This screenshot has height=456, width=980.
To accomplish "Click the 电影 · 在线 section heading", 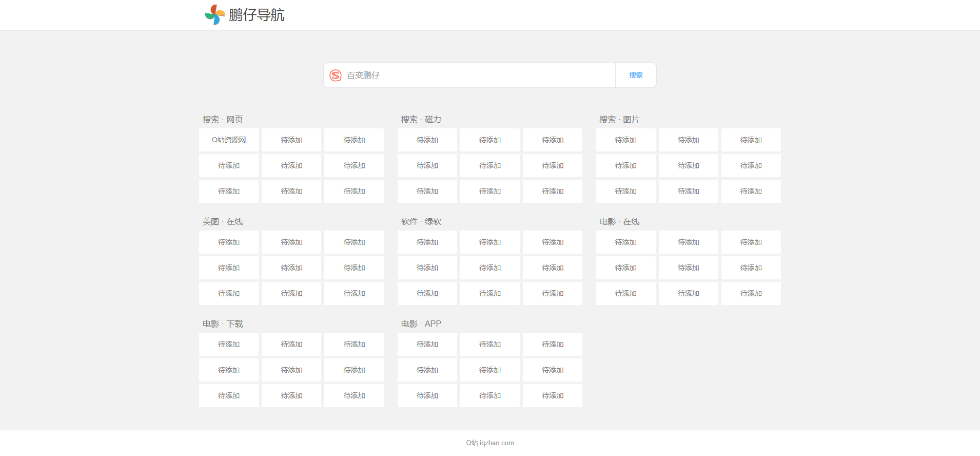I will coord(619,222).
